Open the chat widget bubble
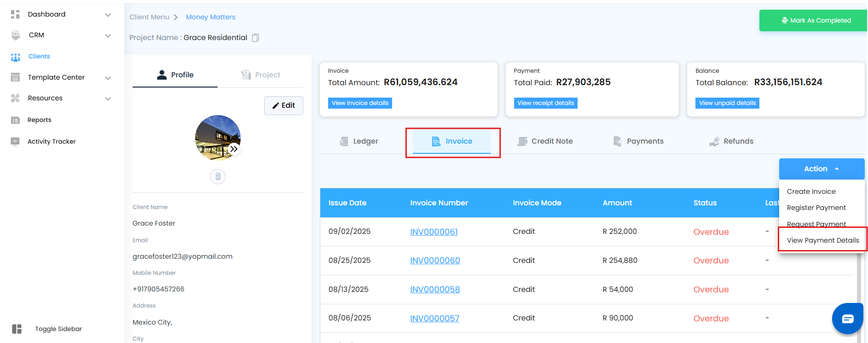This screenshot has height=343, width=868. pos(847,318)
